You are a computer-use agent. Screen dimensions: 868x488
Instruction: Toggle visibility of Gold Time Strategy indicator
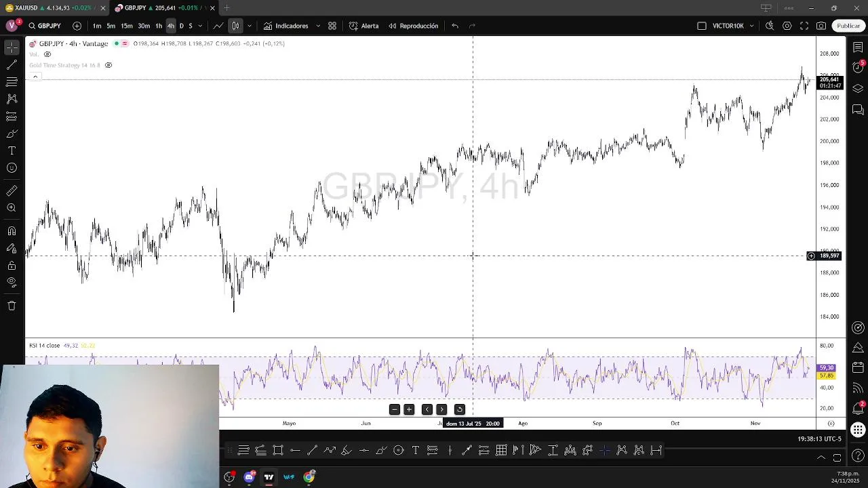coord(108,65)
